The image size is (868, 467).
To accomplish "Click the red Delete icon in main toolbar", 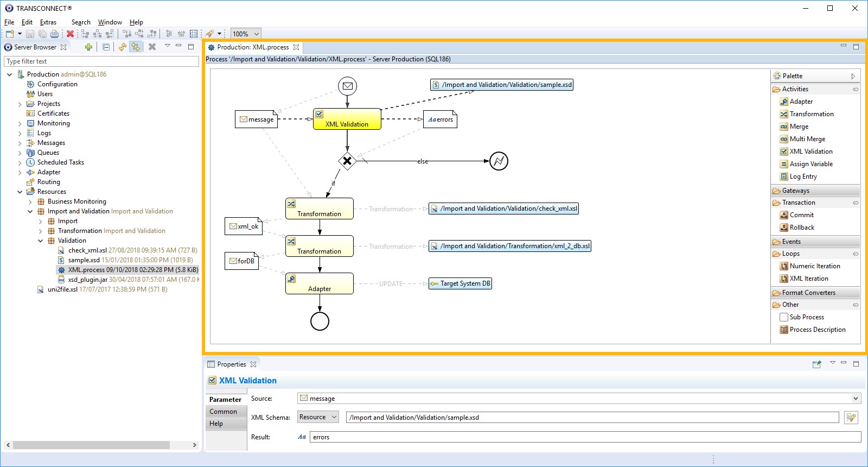I will pyautogui.click(x=70, y=34).
